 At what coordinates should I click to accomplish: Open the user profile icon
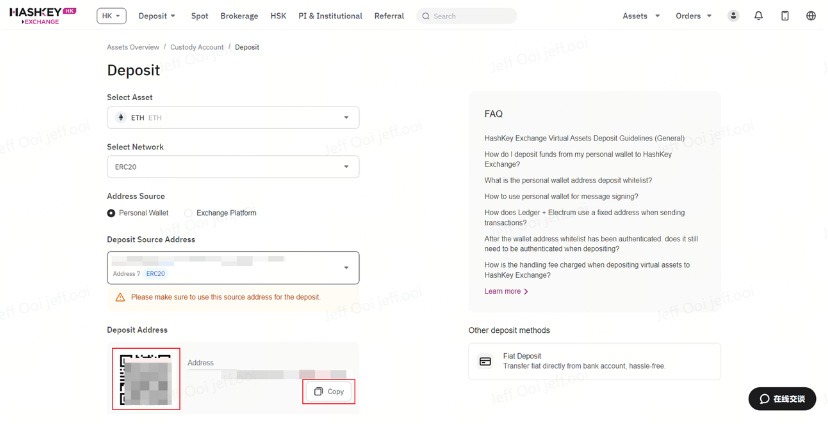tap(733, 16)
